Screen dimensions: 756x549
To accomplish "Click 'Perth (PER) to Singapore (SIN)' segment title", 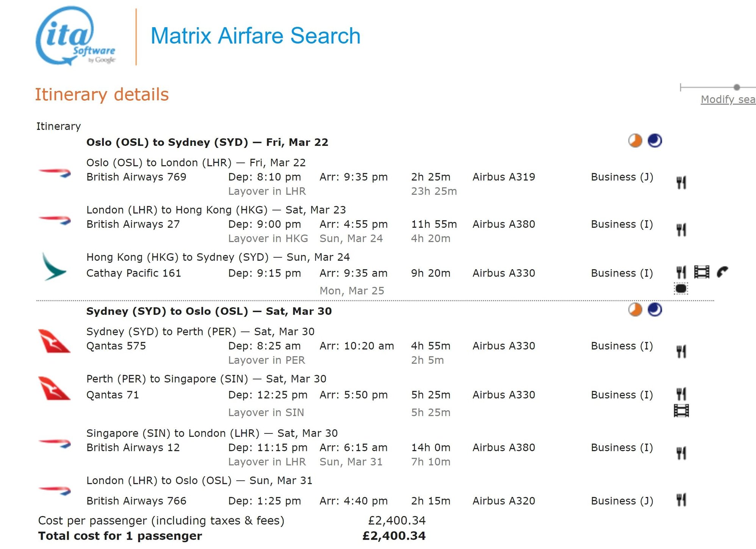I will [167, 379].
